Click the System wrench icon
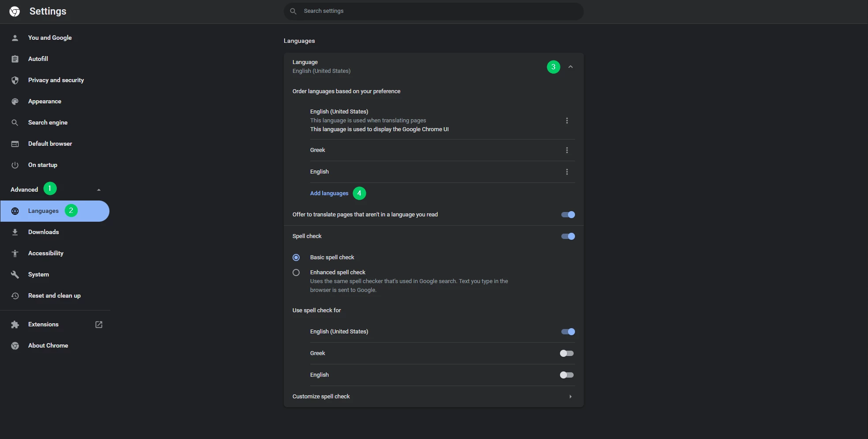This screenshot has height=439, width=868. point(15,275)
